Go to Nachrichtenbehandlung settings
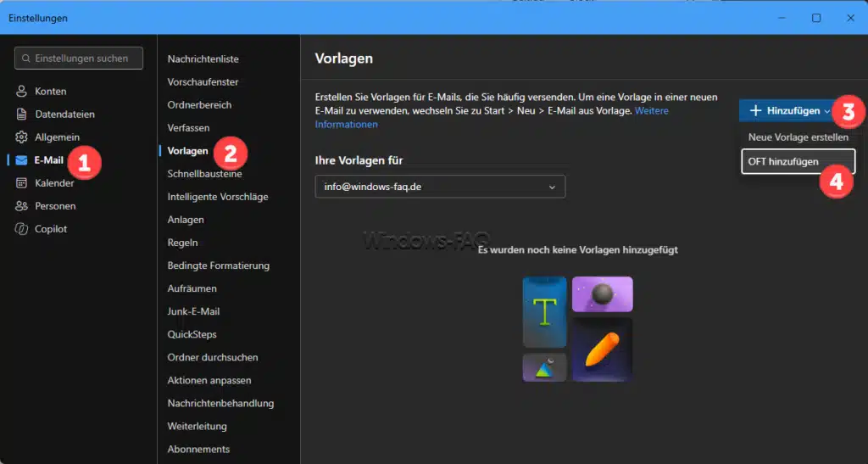Viewport: 868px width, 464px height. tap(220, 404)
